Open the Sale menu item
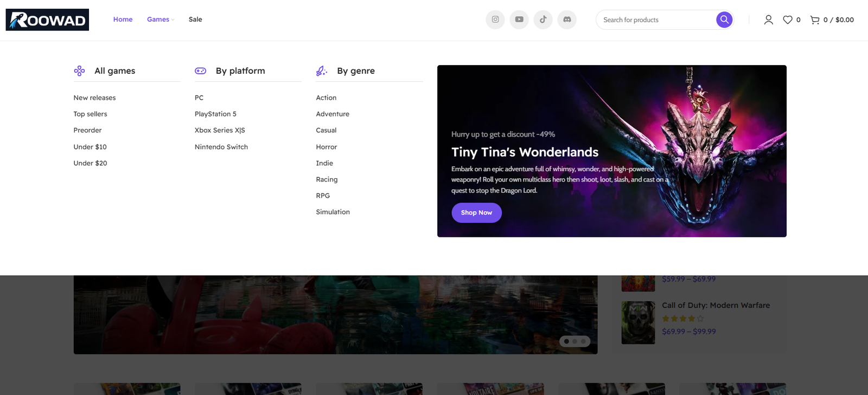This screenshot has height=395, width=868. 195,20
